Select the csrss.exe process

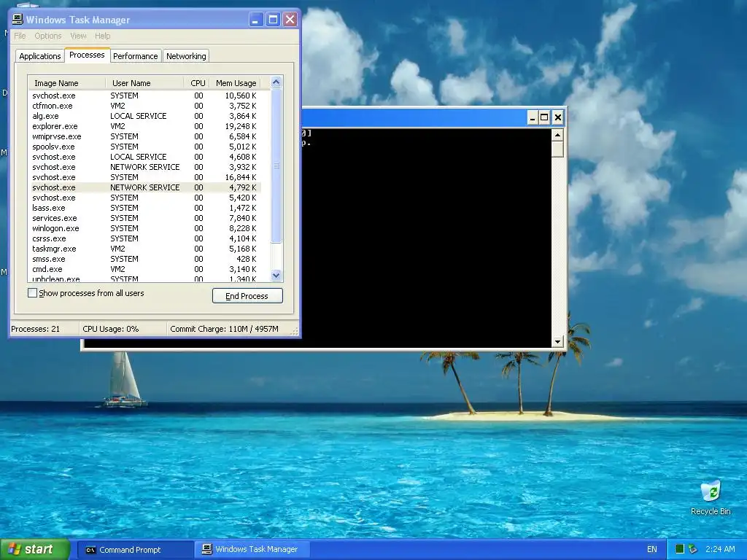[x=145, y=238]
